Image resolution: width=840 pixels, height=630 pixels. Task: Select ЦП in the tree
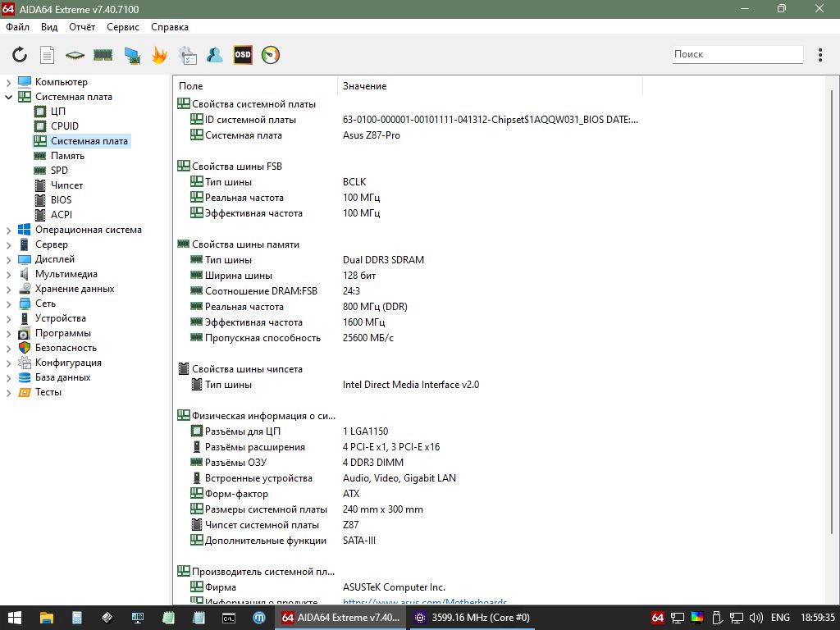click(58, 112)
